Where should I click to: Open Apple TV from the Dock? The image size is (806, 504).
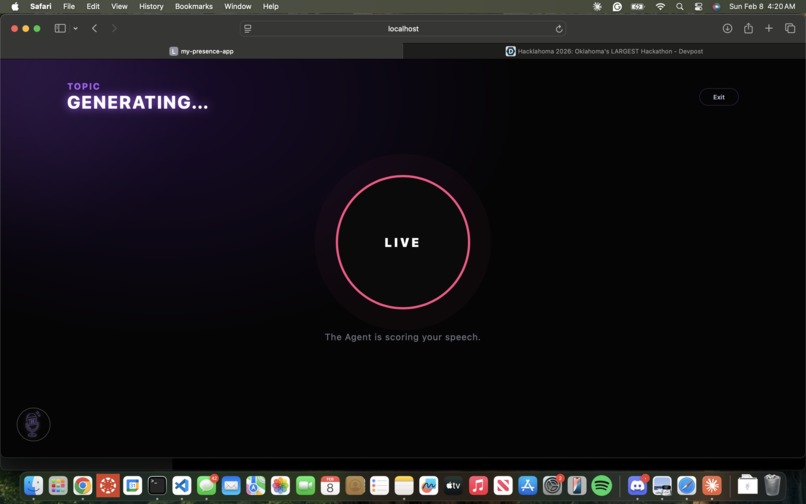(x=453, y=485)
